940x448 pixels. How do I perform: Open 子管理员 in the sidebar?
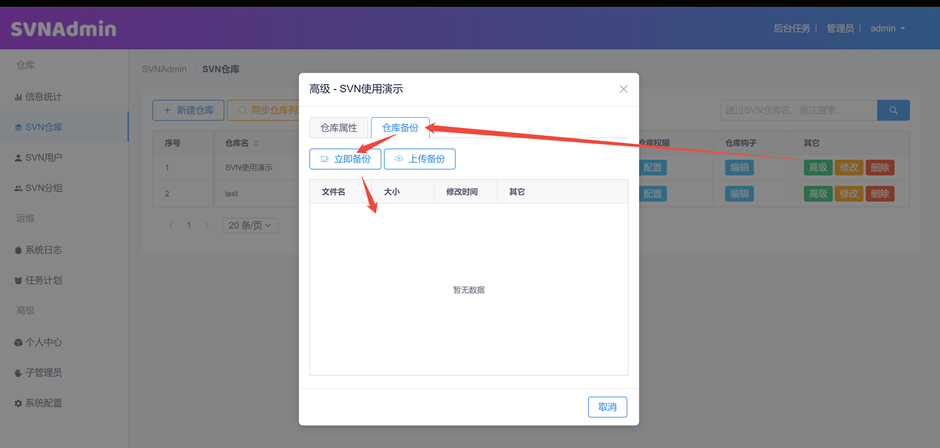pos(64,372)
